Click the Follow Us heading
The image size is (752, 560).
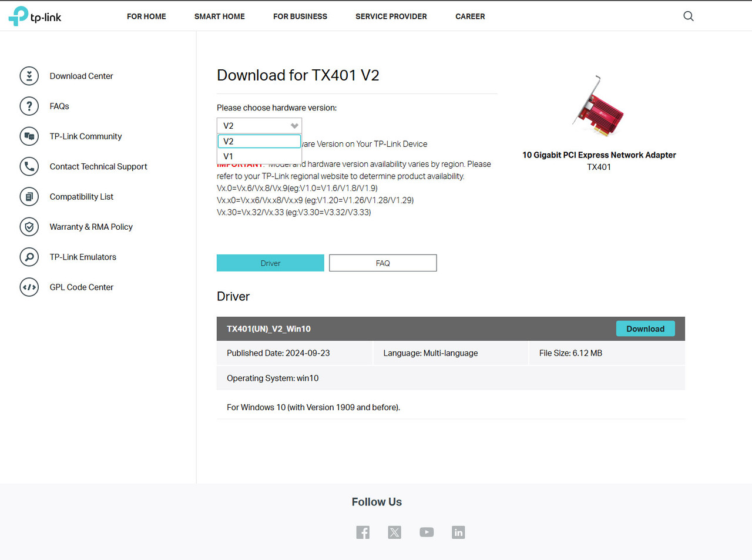pos(377,502)
